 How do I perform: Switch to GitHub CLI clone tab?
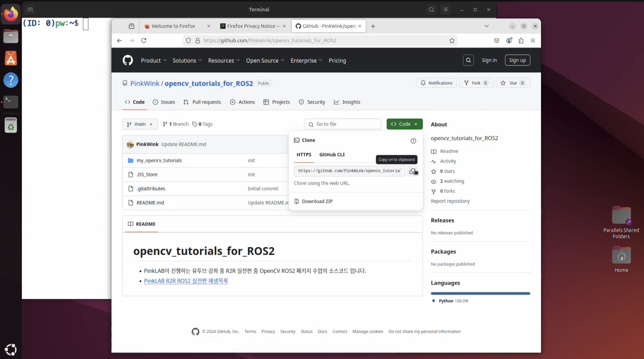pyautogui.click(x=332, y=154)
